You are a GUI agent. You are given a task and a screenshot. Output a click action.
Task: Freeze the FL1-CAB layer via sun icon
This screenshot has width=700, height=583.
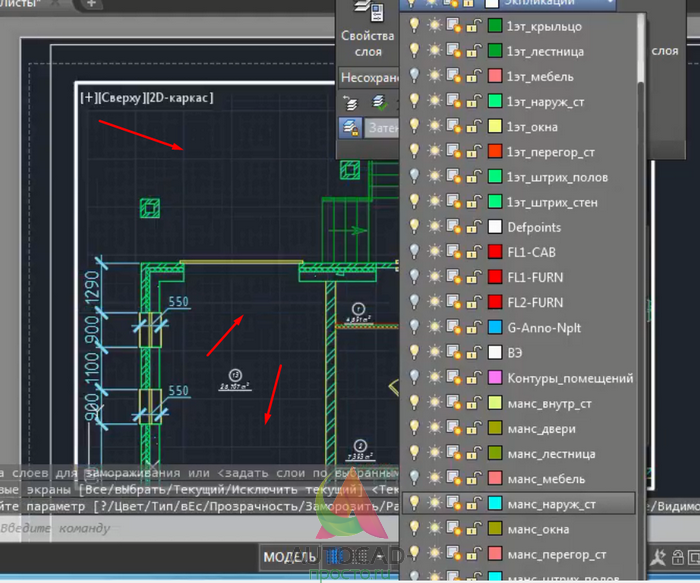point(434,252)
